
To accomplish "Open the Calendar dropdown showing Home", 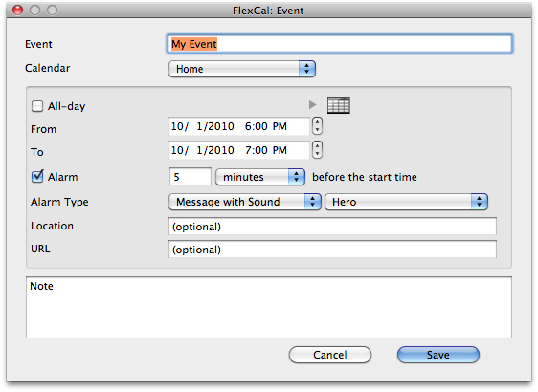I will coord(242,69).
